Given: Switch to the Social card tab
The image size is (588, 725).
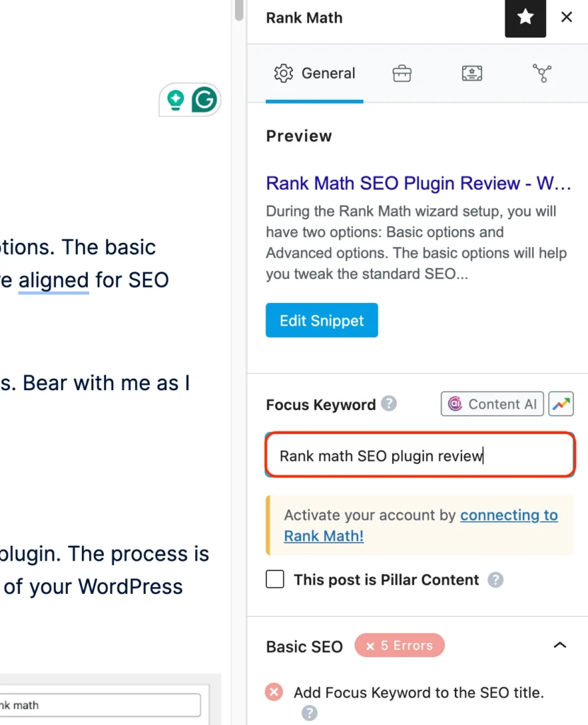Looking at the screenshot, I should pos(471,73).
